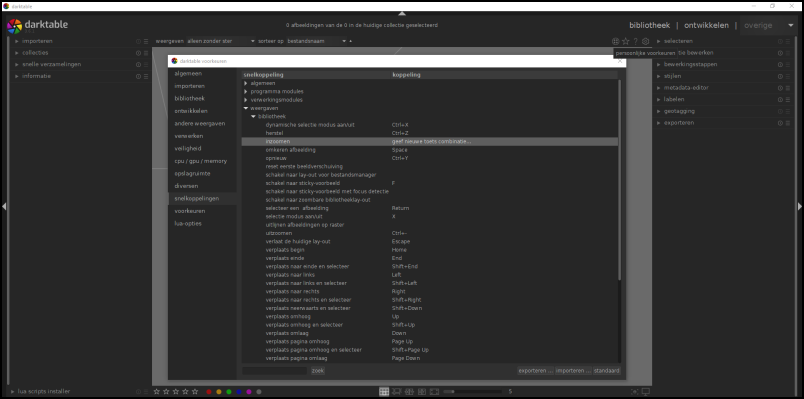
Task: Select the filemanager grid layout icon
Action: point(384,392)
